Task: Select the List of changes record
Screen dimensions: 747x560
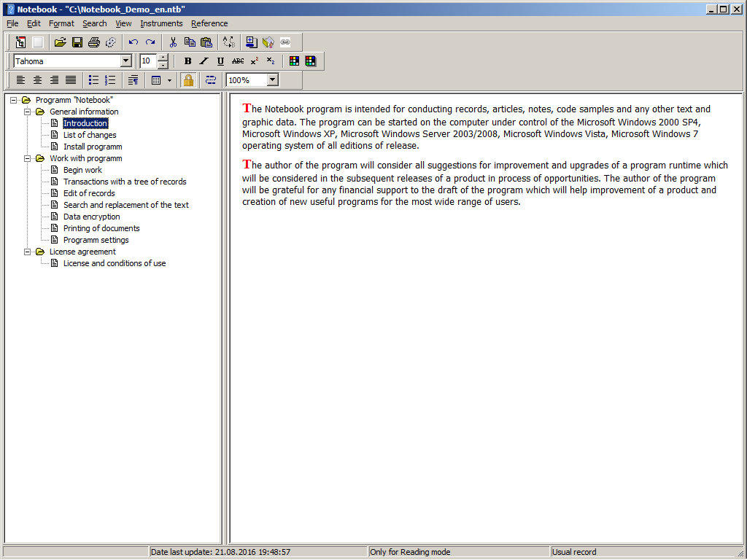Action: [x=90, y=135]
